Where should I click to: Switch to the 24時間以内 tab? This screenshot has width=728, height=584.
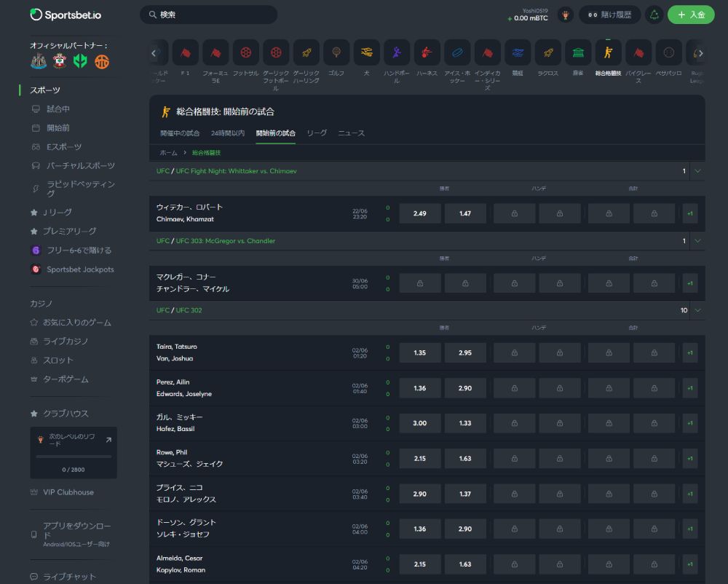(x=227, y=133)
